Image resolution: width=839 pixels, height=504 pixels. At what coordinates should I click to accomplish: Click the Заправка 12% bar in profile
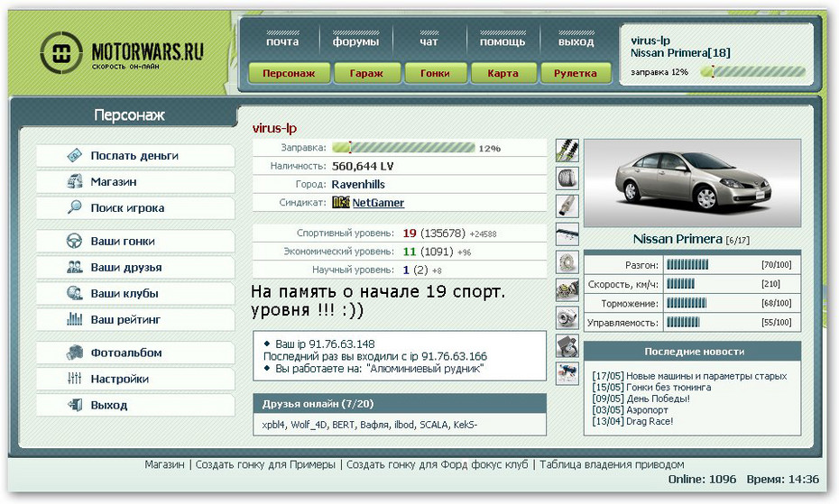(x=403, y=148)
